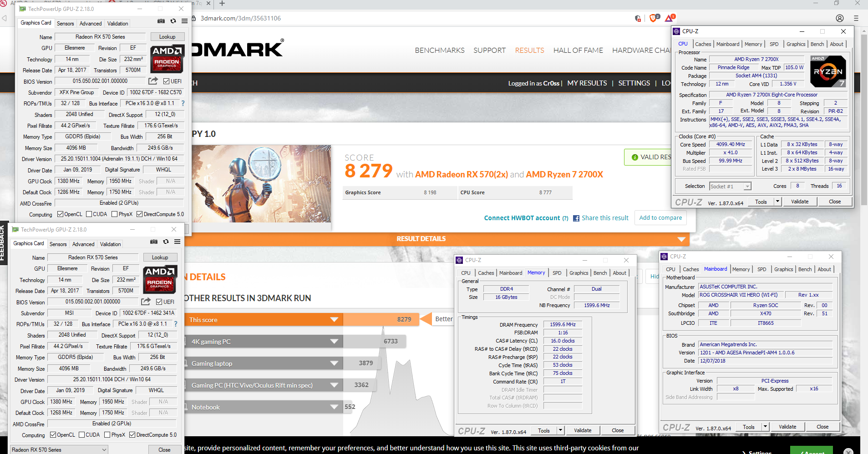The image size is (868, 454).
Task: Toggle UEFI checkbox in upper GPU-Z window
Action: (167, 81)
